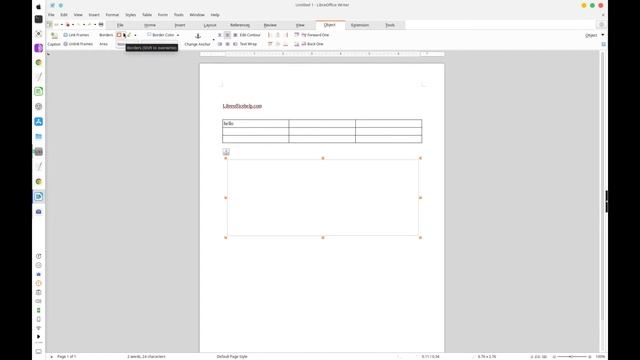Align object to top icon

269,44
